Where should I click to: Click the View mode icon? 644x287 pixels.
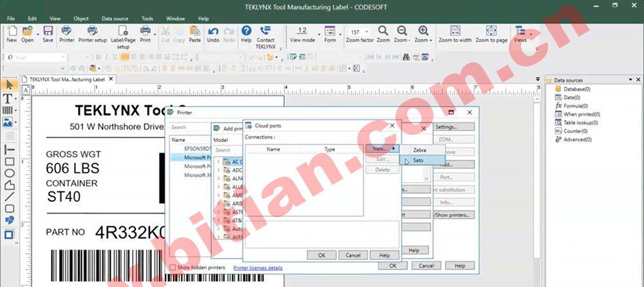[302, 31]
